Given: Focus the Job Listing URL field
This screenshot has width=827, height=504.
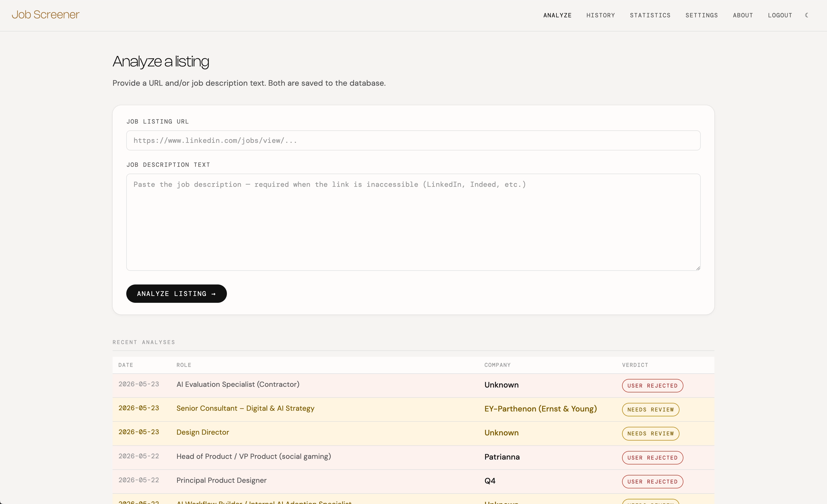Looking at the screenshot, I should click(413, 140).
